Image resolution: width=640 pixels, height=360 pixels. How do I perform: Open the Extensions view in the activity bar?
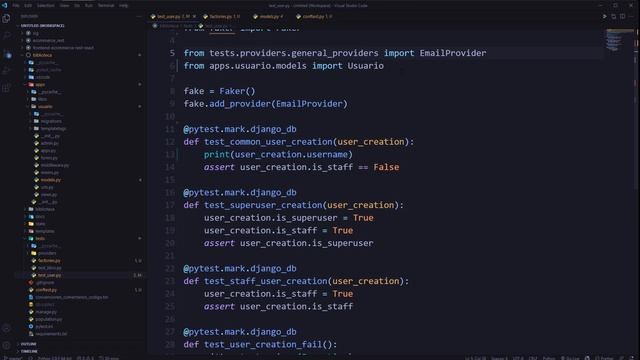click(x=6, y=88)
